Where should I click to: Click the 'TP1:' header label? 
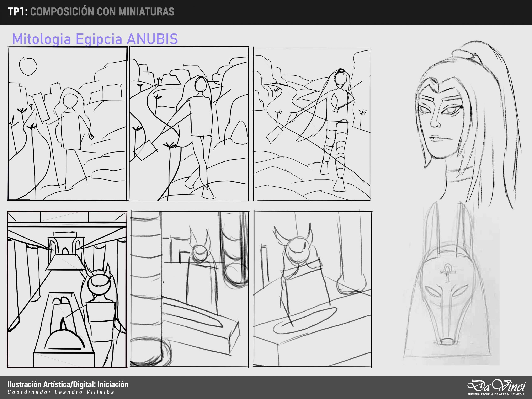click(17, 12)
